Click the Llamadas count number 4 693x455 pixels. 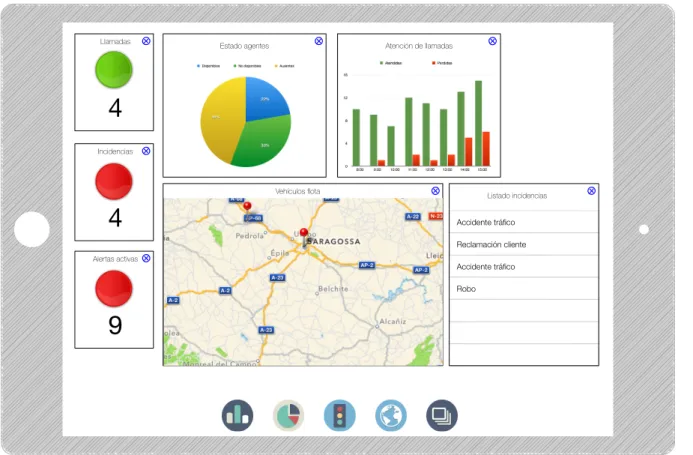click(115, 107)
